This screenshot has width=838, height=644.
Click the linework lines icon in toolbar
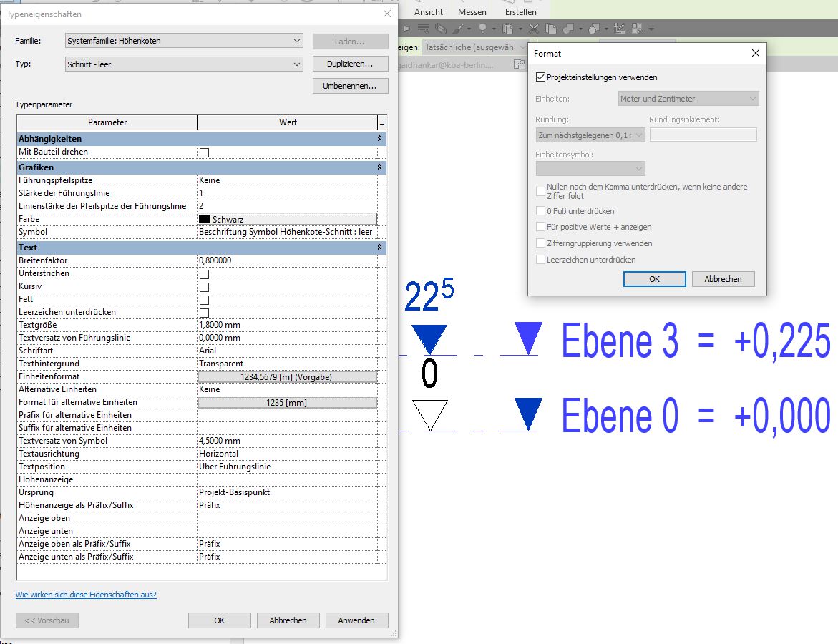423,29
